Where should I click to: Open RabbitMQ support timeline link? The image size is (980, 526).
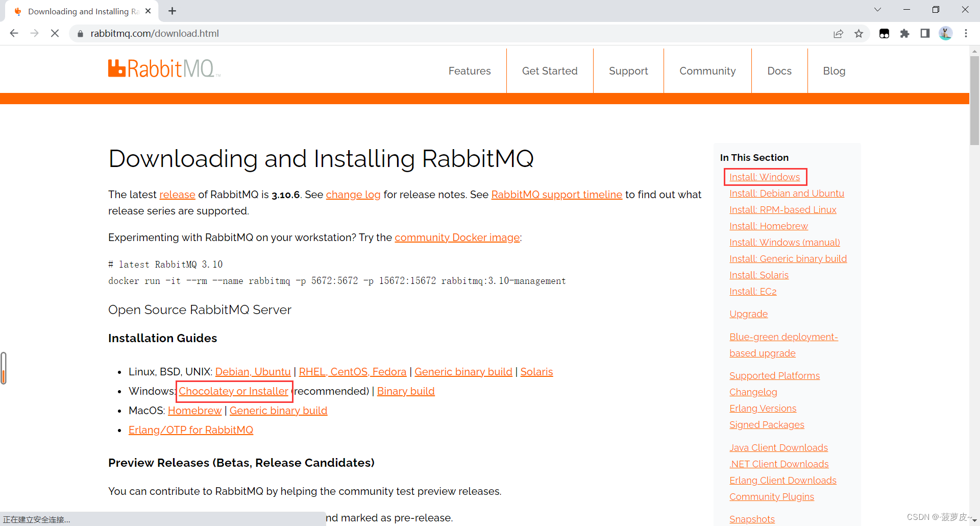point(557,195)
